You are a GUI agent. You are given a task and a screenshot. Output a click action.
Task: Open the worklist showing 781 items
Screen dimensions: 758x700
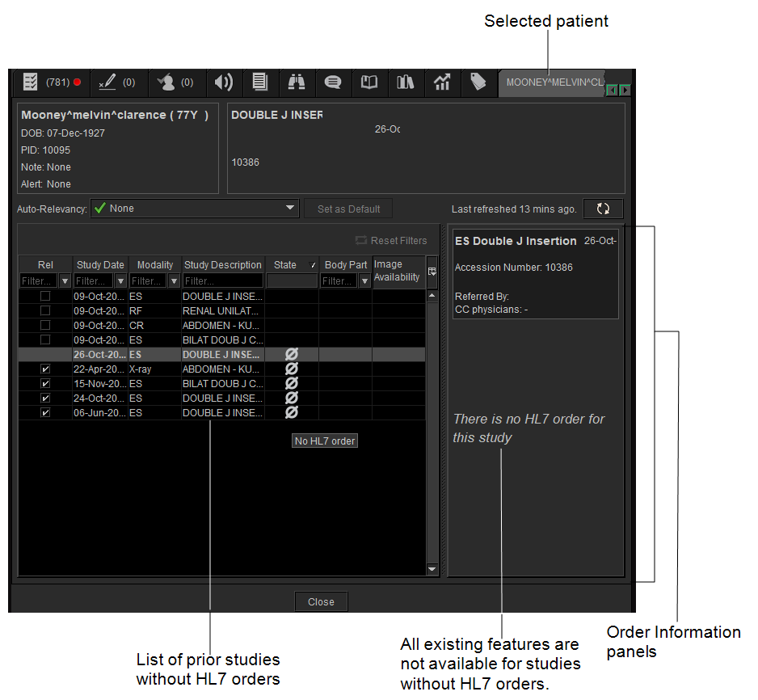(x=30, y=82)
